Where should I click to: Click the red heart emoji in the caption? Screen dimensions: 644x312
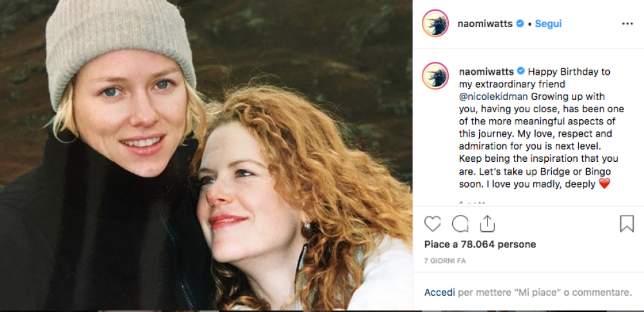[604, 184]
